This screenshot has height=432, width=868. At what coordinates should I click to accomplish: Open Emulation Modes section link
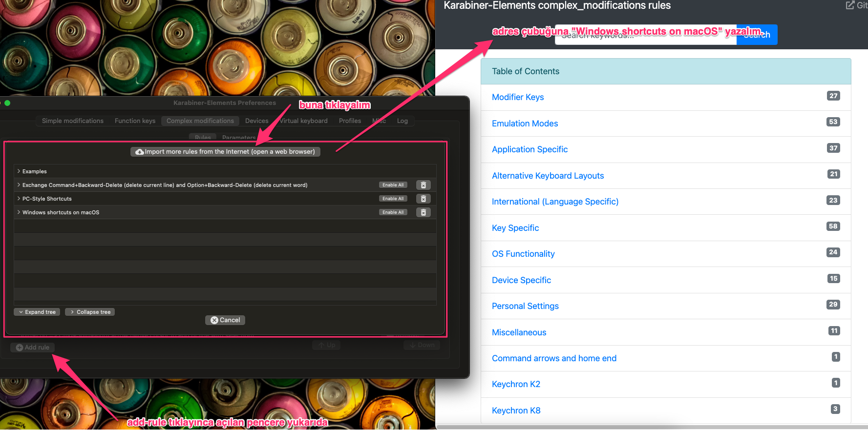pos(525,123)
